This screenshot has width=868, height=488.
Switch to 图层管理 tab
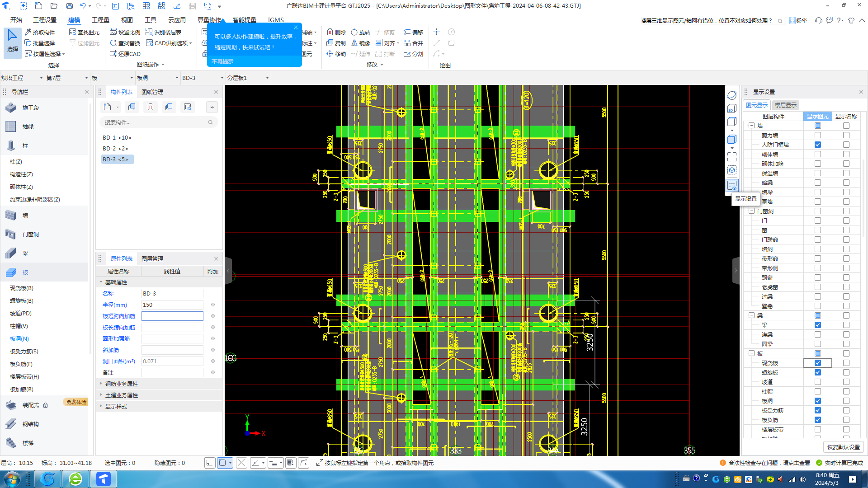(152, 259)
